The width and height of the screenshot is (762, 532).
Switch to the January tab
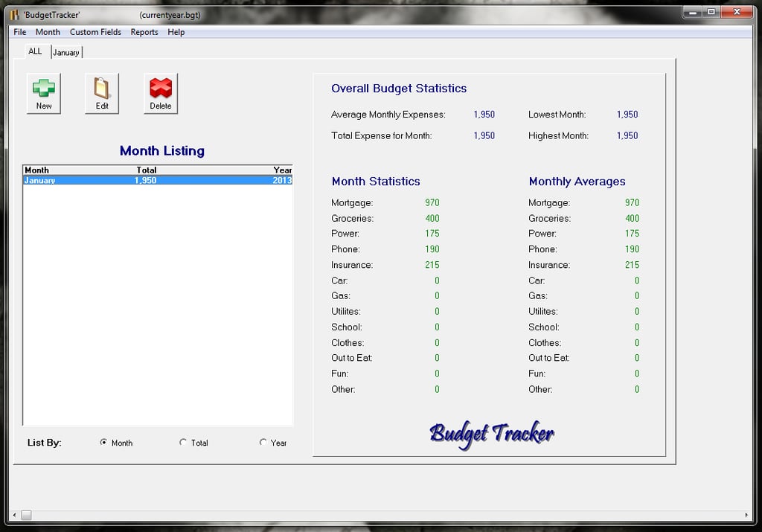tap(66, 53)
